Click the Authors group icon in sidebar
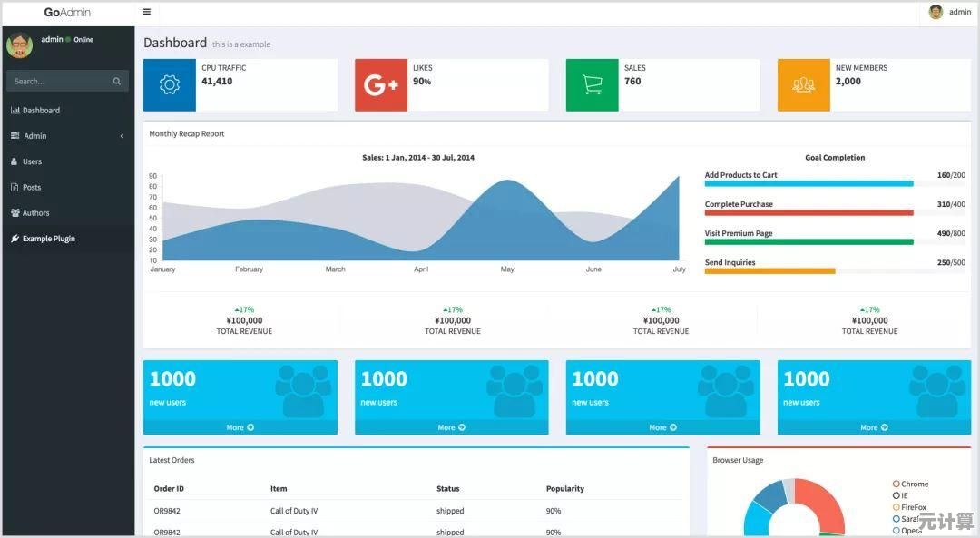This screenshot has width=980, height=538. (15, 213)
